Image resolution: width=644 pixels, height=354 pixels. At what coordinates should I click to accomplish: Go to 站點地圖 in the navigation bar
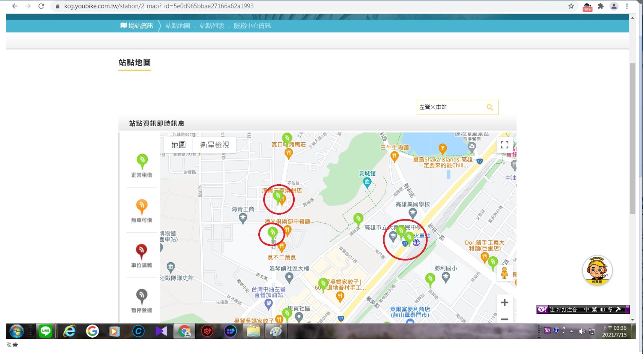[x=178, y=26]
